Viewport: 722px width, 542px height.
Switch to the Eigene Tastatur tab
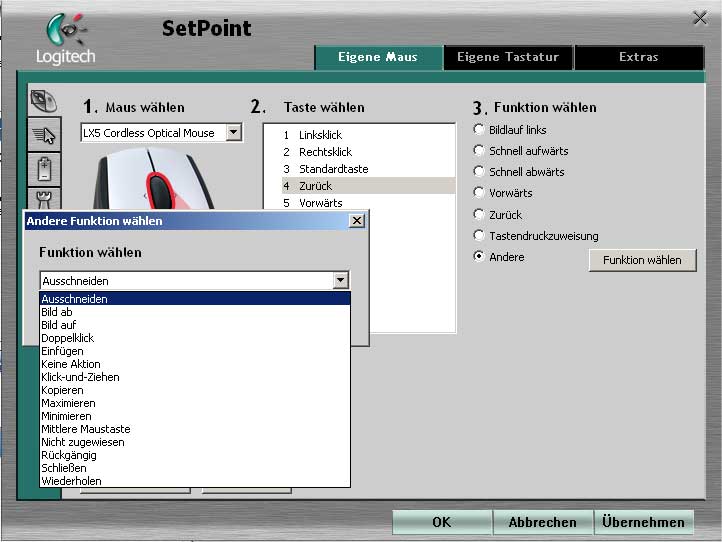coord(508,57)
